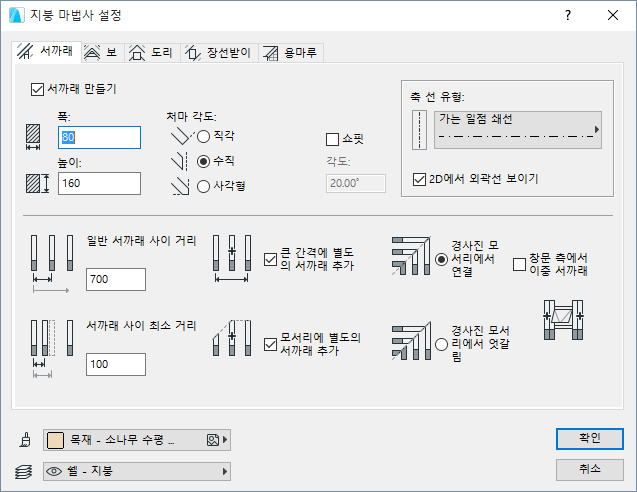The image size is (637, 492).
Task: Click the height dimension icon beside 높이 field
Action: point(38,183)
